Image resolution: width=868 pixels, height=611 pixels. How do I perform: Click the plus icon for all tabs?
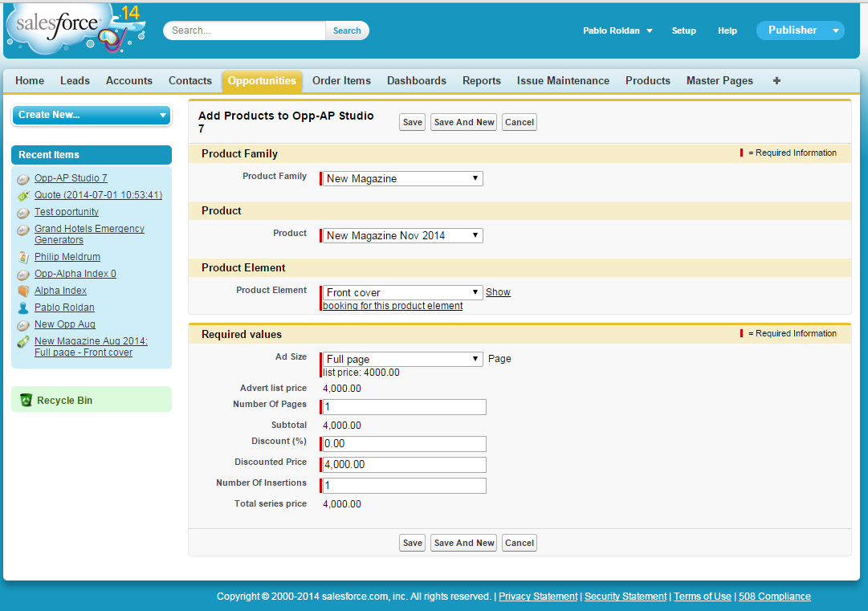pyautogui.click(x=776, y=81)
